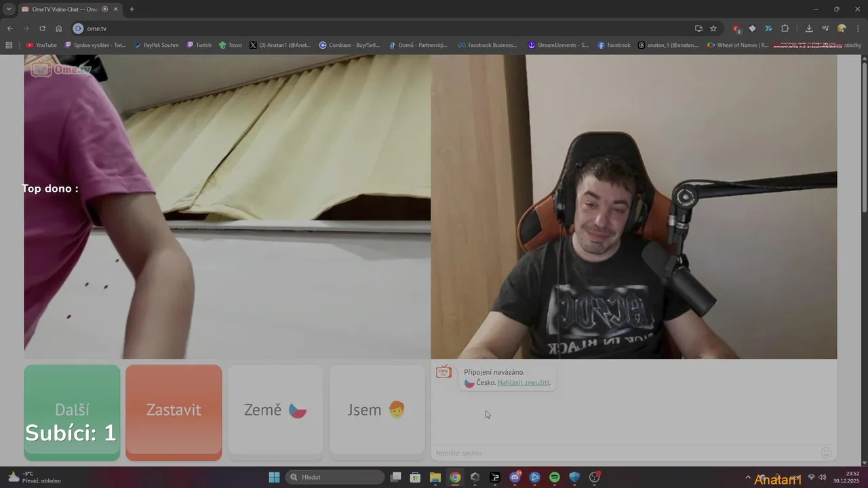The height and width of the screenshot is (488, 868).
Task: Click the Další next-partner button
Action: point(72,412)
